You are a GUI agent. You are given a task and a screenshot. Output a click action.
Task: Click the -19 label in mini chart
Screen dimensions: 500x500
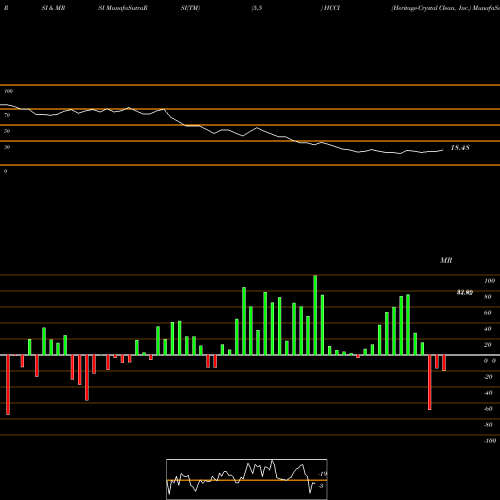coord(323,474)
